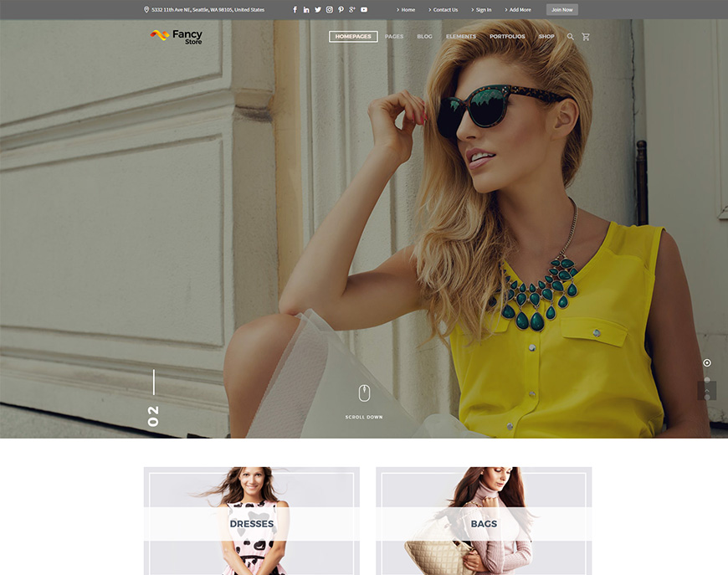The width and height of the screenshot is (728, 575).
Task: Open the search magnifier in the navbar
Action: coord(570,37)
